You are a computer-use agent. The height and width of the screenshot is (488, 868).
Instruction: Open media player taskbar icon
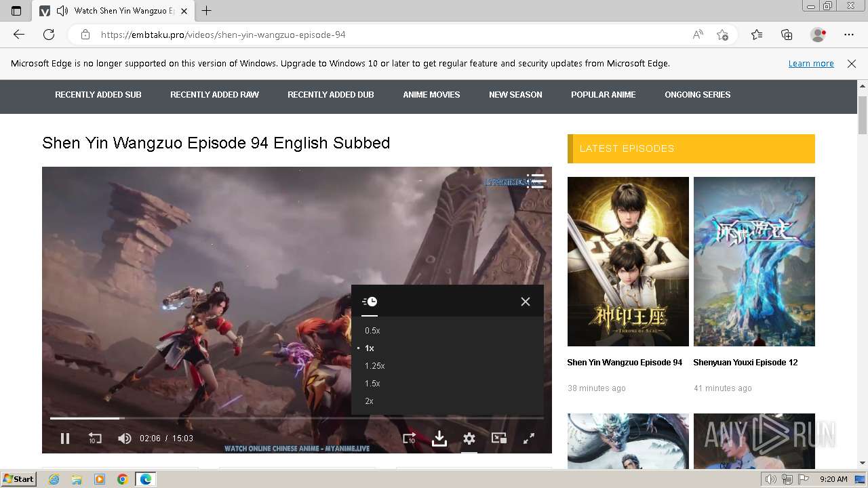(x=100, y=479)
